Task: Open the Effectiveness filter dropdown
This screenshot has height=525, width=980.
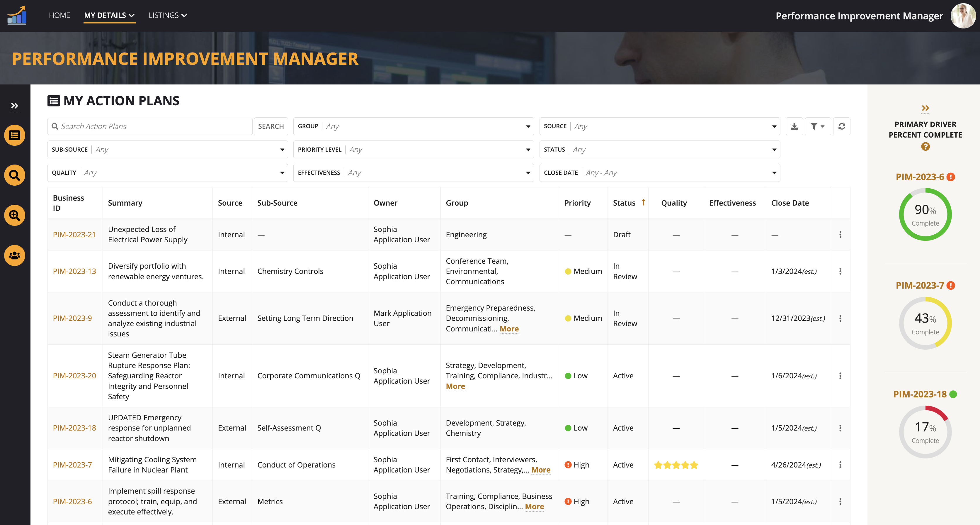Action: [414, 173]
